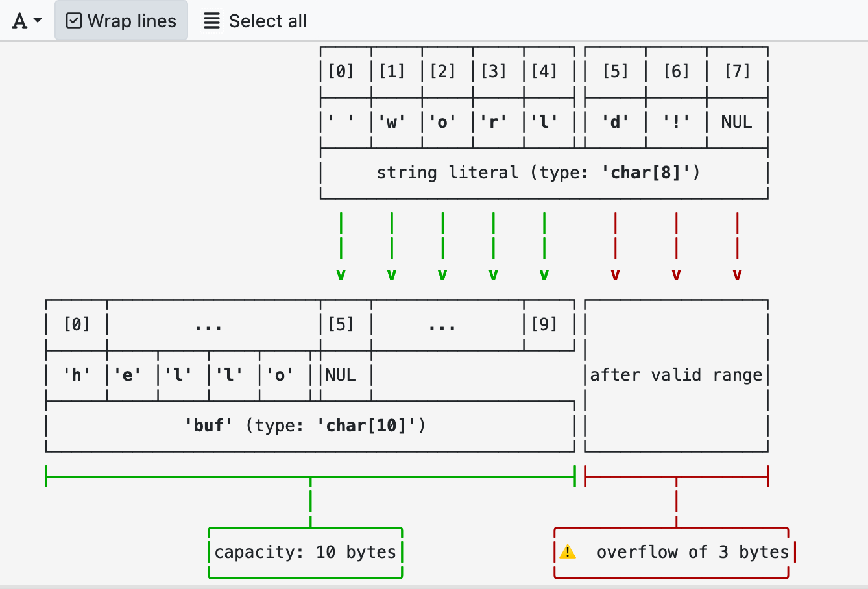Select the 'w' character cell
868x589 pixels.
pos(392,122)
